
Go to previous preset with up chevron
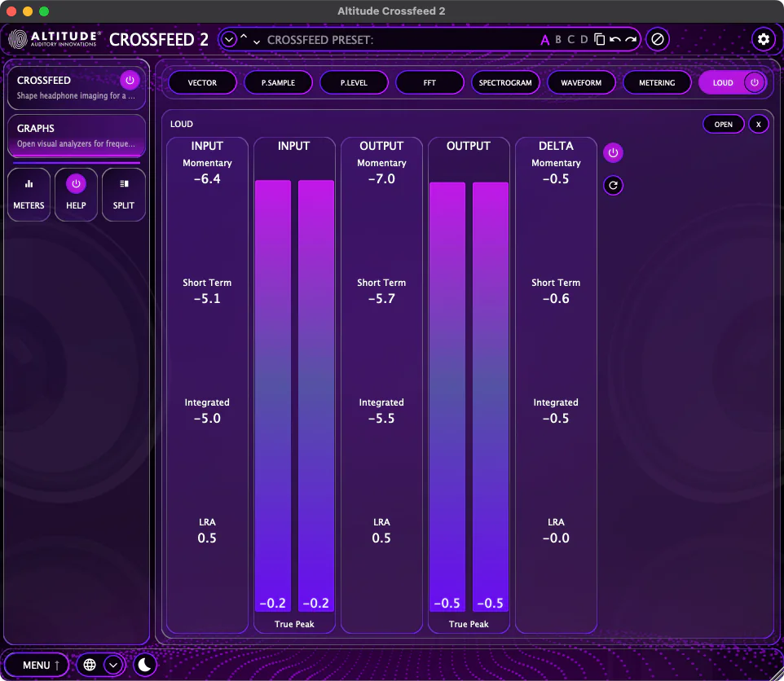pyautogui.click(x=244, y=37)
